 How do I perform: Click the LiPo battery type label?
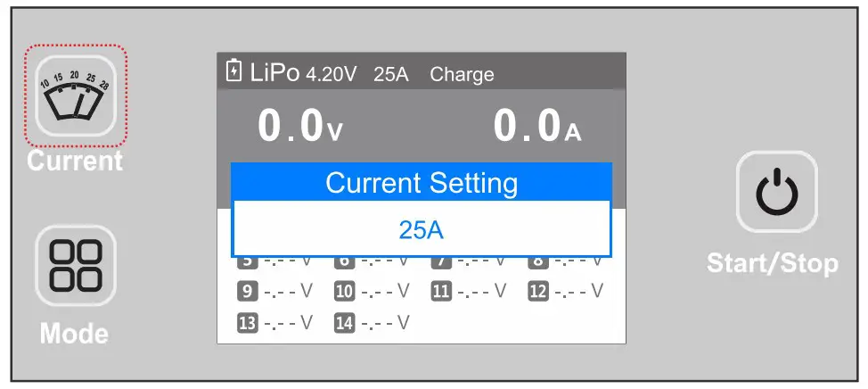274,72
